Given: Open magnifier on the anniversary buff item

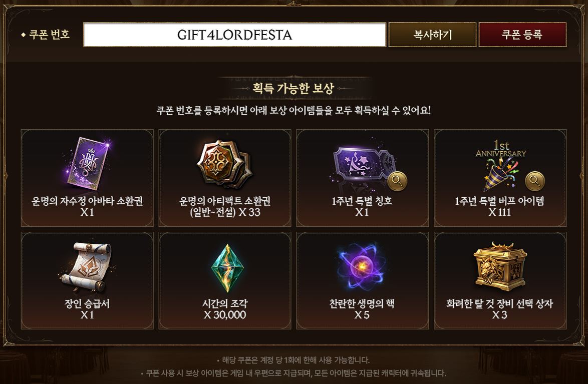Looking at the screenshot, I should 534,181.
